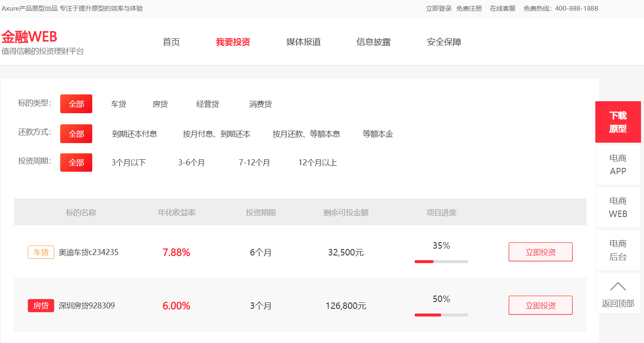Pick the 12个月以上 period option
644x343 pixels.
[x=317, y=163]
